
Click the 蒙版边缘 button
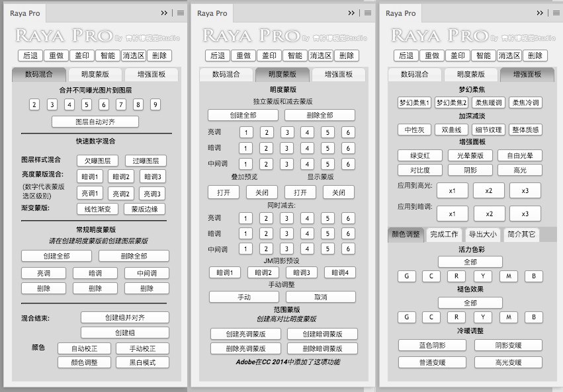[x=145, y=209]
